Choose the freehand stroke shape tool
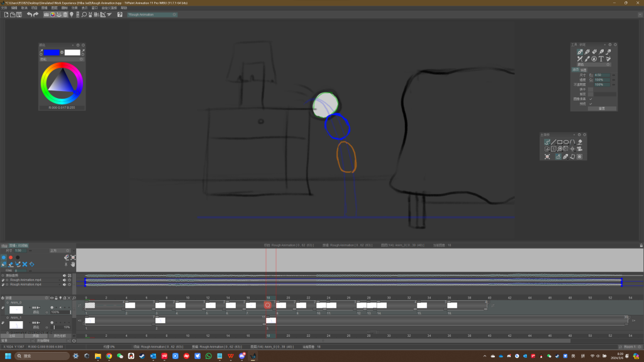The height and width of the screenshot is (362, 644). click(x=547, y=142)
